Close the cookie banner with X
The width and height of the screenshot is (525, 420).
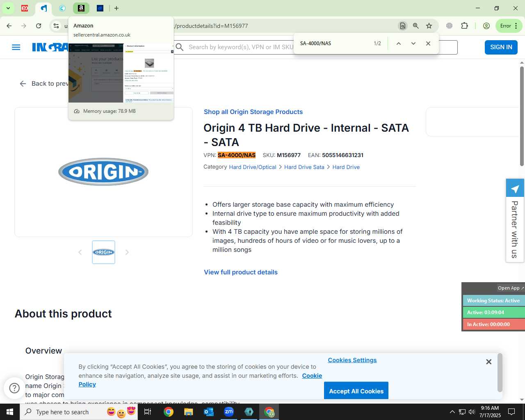[x=488, y=362]
